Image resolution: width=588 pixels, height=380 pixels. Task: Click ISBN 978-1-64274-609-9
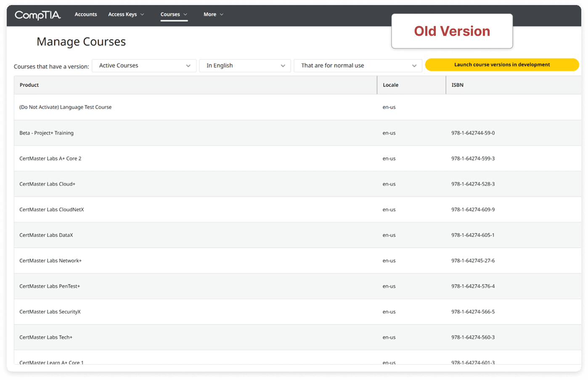pos(473,210)
